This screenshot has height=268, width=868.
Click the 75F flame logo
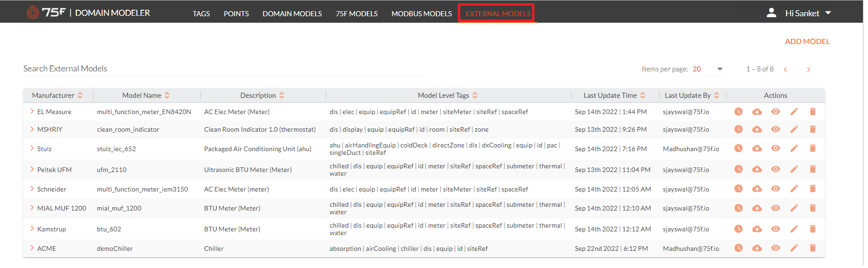tap(33, 12)
